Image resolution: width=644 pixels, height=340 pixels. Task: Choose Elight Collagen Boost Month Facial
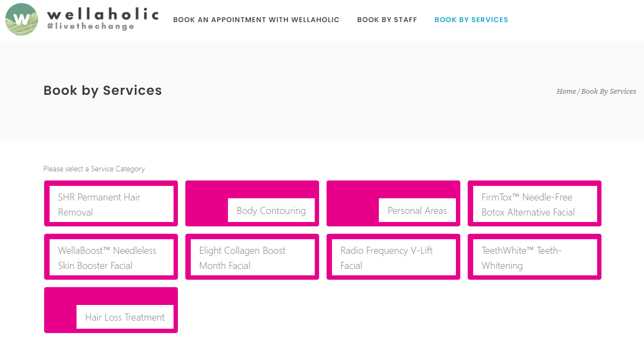[x=252, y=258]
